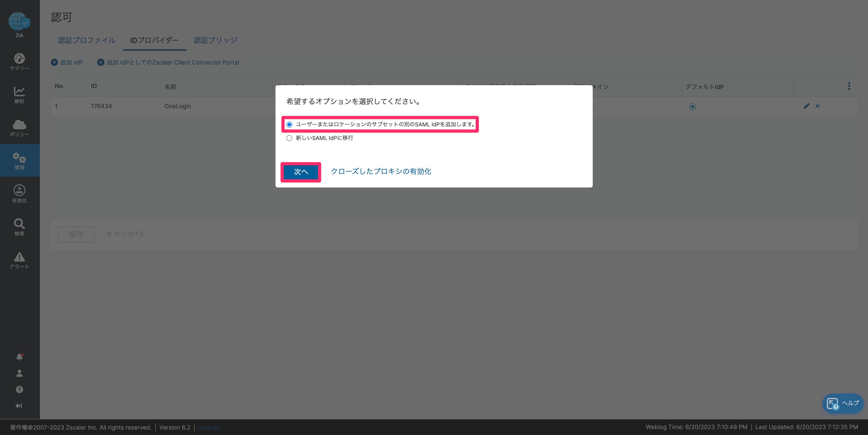Go to 解析 analytics section
Image resolution: width=868 pixels, height=435 pixels.
pyautogui.click(x=19, y=95)
